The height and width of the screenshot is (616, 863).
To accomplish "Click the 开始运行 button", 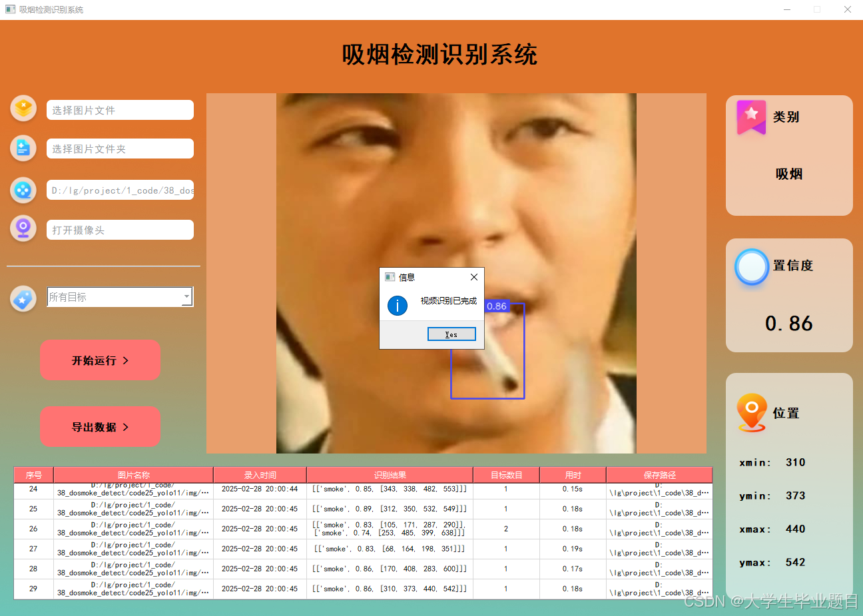I will pos(100,360).
